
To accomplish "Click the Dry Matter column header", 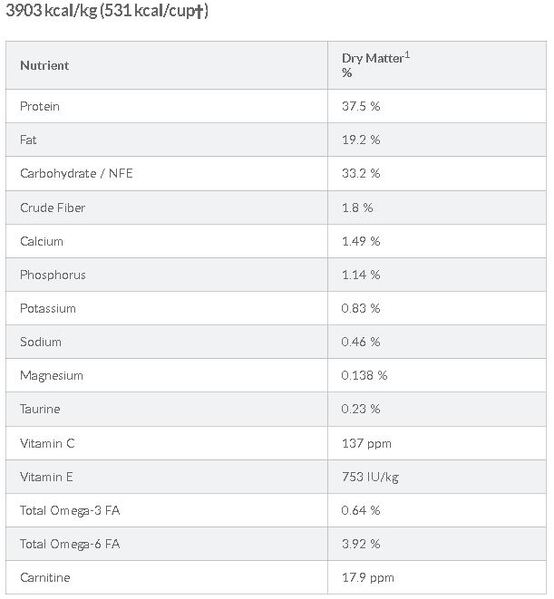I will click(376, 65).
